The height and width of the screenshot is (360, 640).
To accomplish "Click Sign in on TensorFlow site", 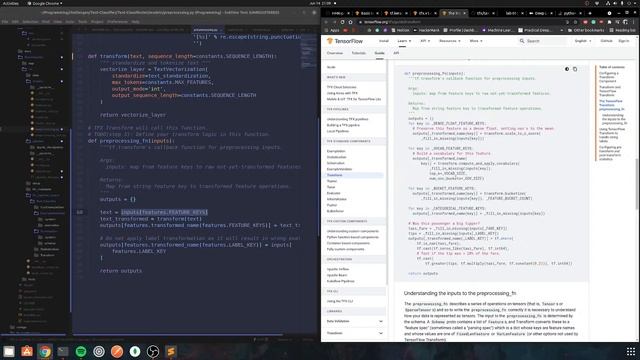I will (x=624, y=41).
